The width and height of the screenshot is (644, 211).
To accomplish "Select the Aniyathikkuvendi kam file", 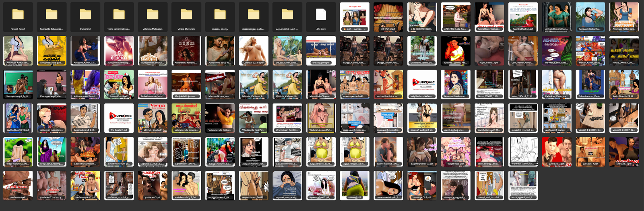I will tap(557, 17).
